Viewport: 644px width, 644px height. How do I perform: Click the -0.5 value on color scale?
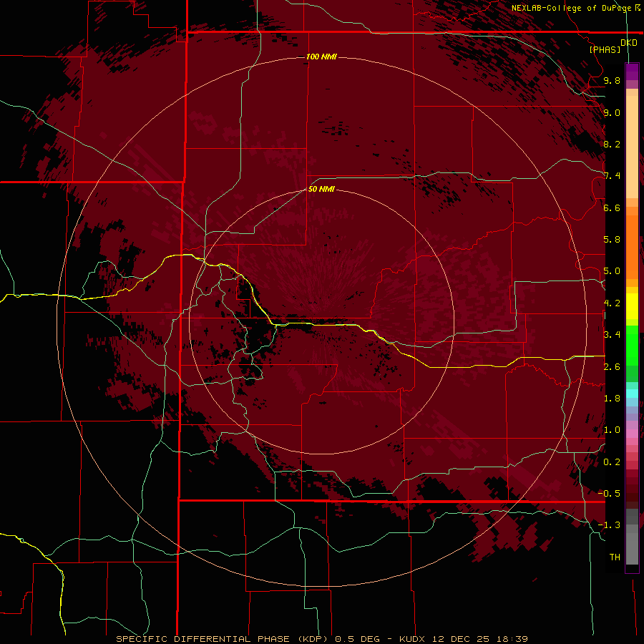point(609,494)
